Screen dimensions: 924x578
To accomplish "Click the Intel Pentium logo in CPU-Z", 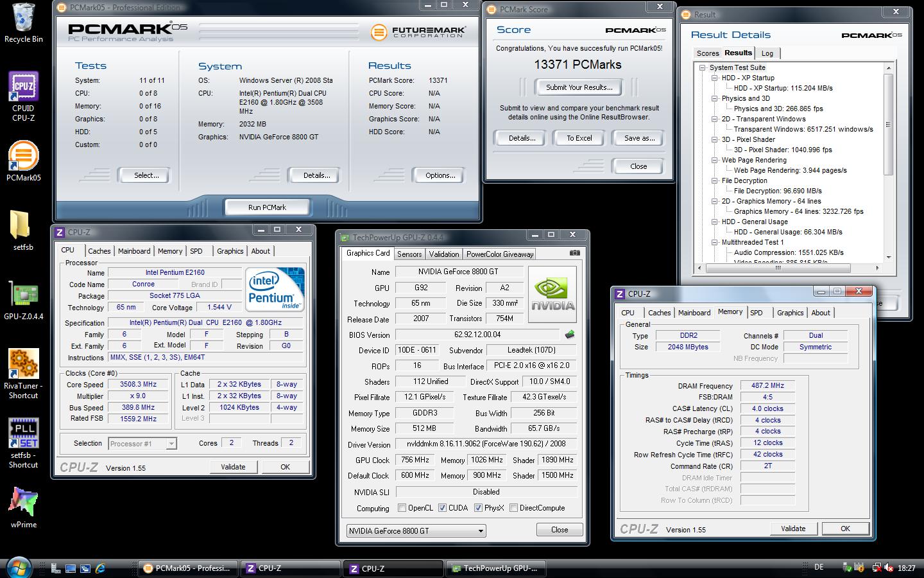I will pyautogui.click(x=275, y=289).
